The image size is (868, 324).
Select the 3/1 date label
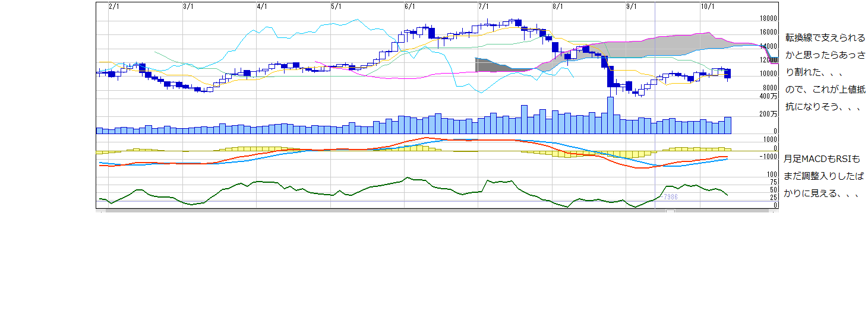[188, 7]
